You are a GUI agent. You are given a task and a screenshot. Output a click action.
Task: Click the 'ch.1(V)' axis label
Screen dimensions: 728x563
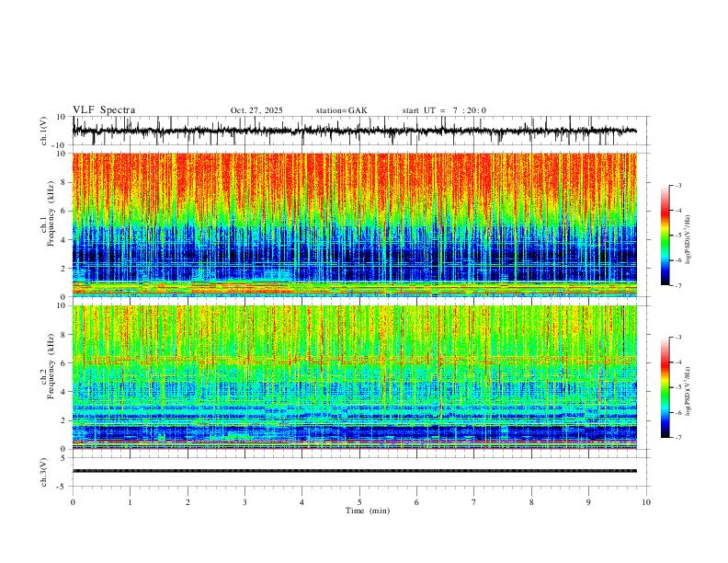44,131
